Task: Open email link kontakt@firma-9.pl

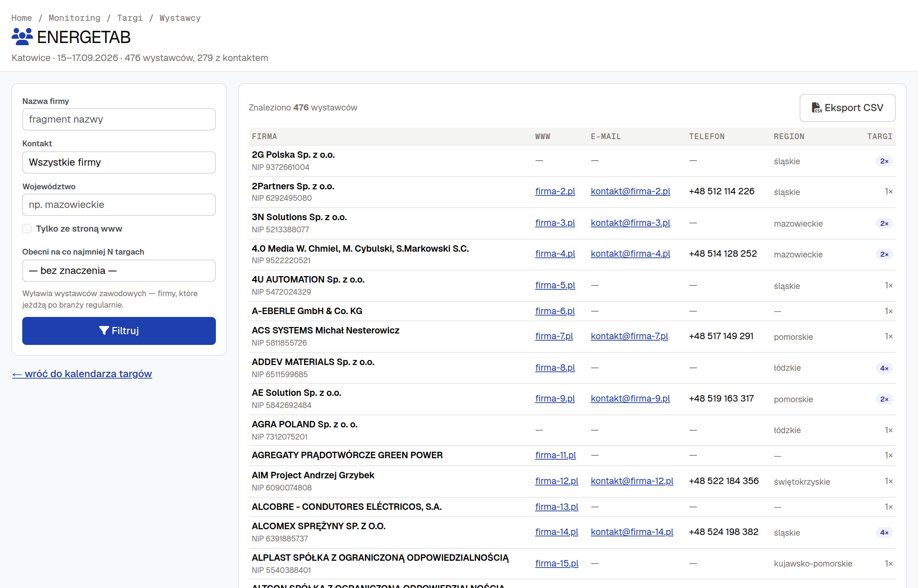Action: pos(630,399)
